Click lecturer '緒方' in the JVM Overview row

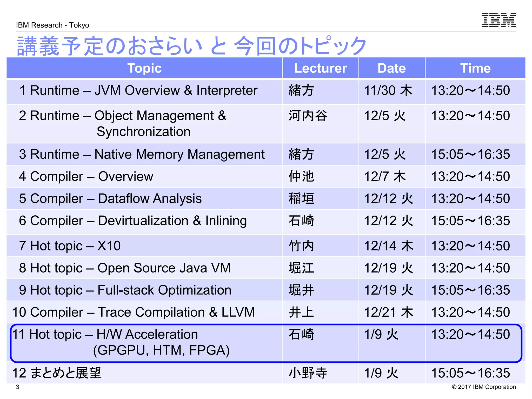coord(301,91)
